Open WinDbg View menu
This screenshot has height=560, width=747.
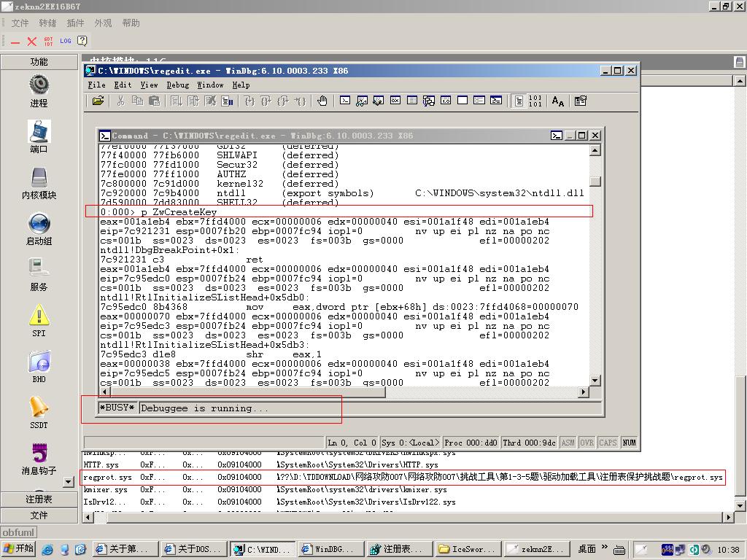click(149, 85)
